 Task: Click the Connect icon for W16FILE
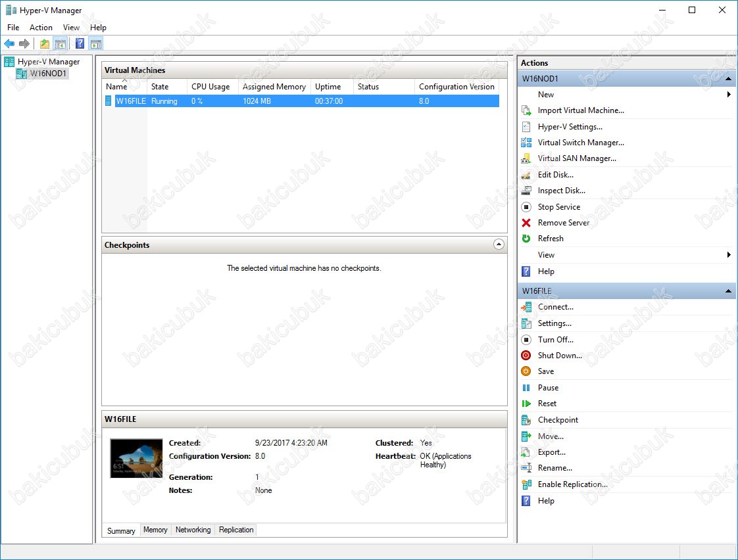pyautogui.click(x=526, y=307)
